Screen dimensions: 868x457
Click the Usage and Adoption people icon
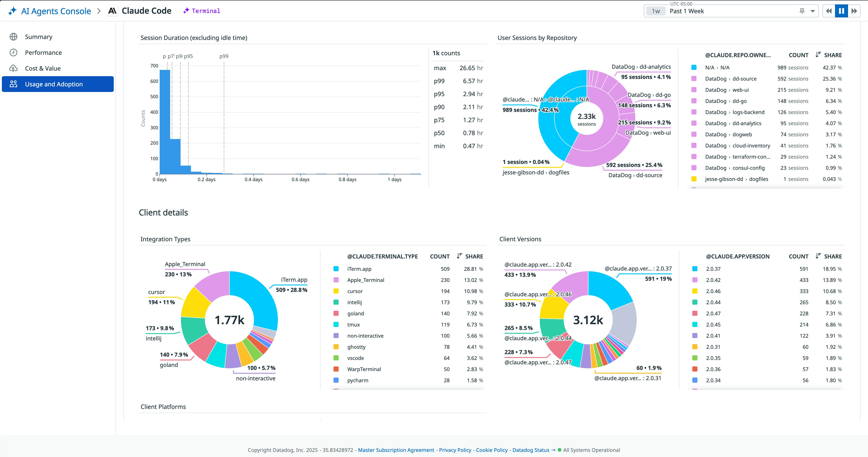point(14,84)
